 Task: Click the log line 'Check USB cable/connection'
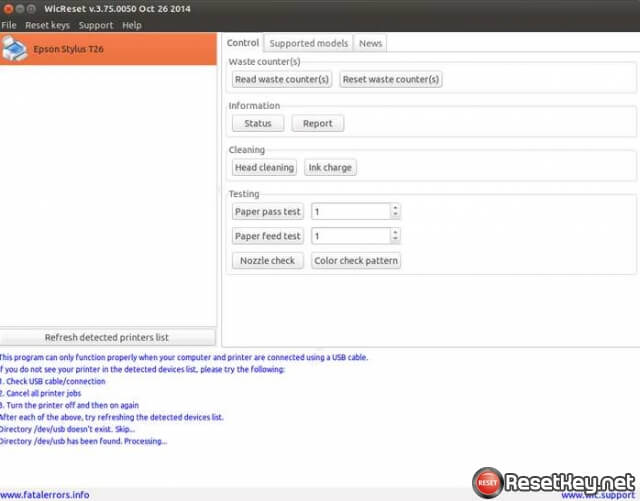tap(53, 381)
